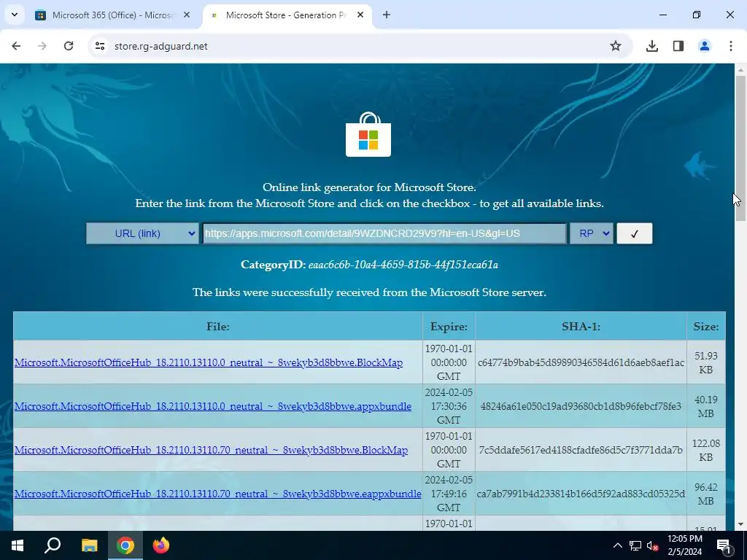This screenshot has width=747, height=560.
Task: Open the Windows Start menu
Action: 18,545
